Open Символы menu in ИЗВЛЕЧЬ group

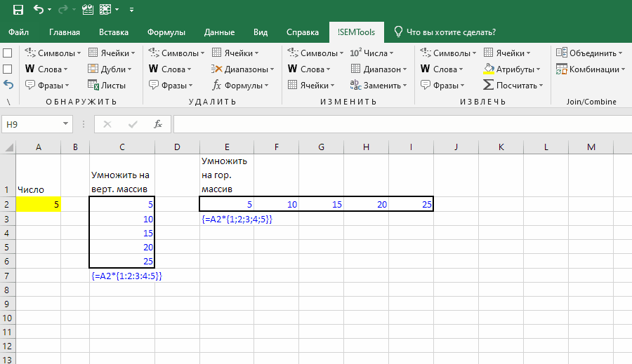(x=448, y=53)
